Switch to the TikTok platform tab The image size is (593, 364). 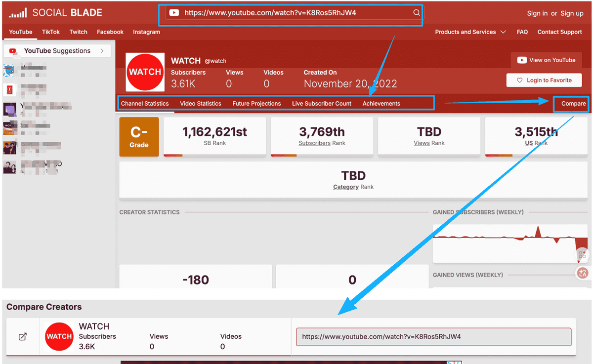51,32
